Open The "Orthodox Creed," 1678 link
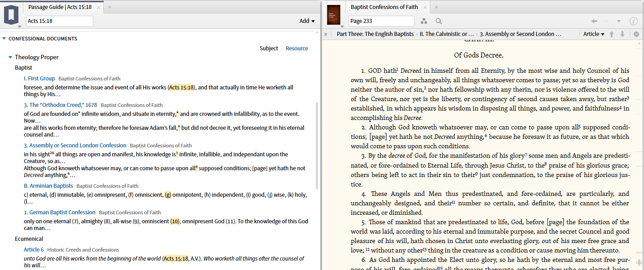644x270 pixels. pyautogui.click(x=61, y=105)
